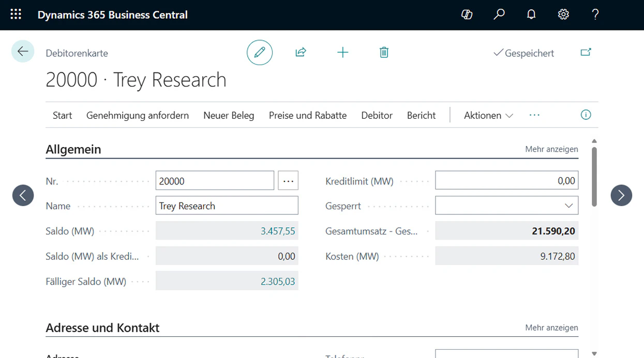The width and height of the screenshot is (644, 358).
Task: Expand the Aktionen dropdown
Action: [x=488, y=115]
